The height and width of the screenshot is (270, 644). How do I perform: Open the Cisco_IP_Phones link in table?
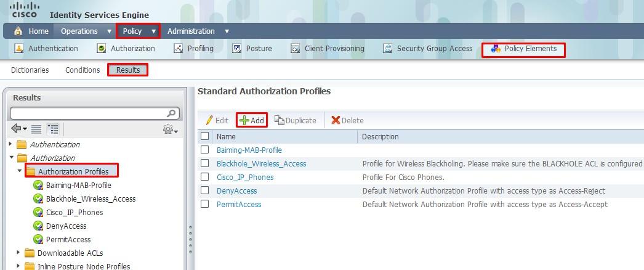pos(245,177)
